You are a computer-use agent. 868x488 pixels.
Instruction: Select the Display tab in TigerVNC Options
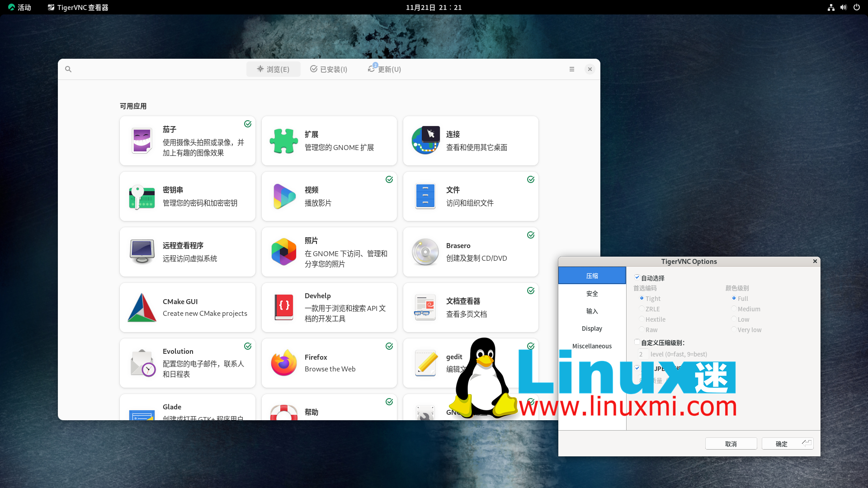coord(592,328)
